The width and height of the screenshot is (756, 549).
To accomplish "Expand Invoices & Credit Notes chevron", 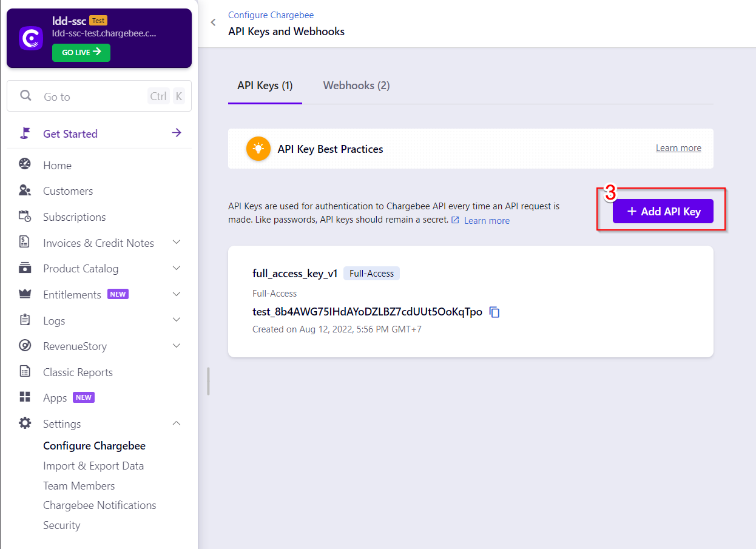I will (x=177, y=242).
